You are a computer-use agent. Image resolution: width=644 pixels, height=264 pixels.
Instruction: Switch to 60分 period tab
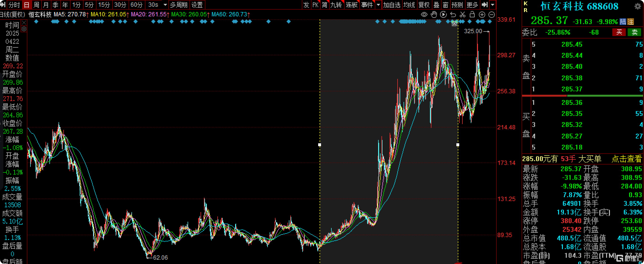(137, 5)
